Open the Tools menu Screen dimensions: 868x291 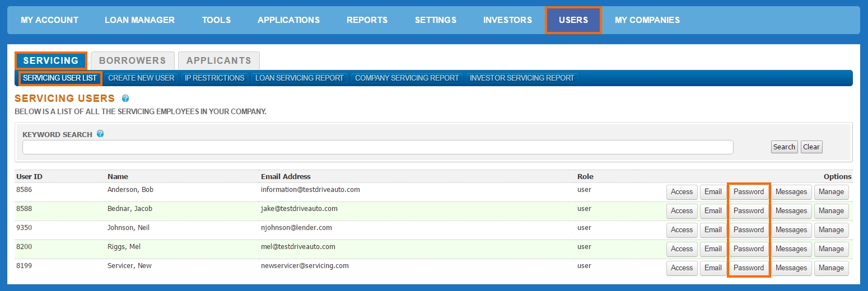[x=216, y=20]
